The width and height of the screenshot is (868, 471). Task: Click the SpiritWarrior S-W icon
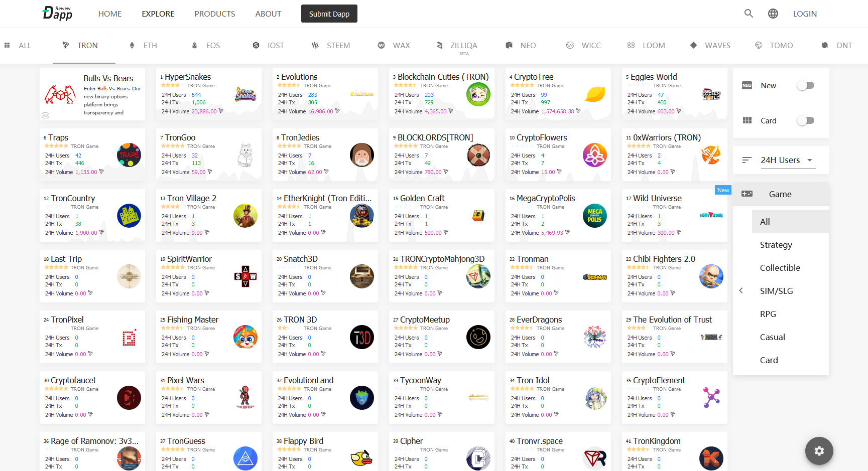[245, 276]
